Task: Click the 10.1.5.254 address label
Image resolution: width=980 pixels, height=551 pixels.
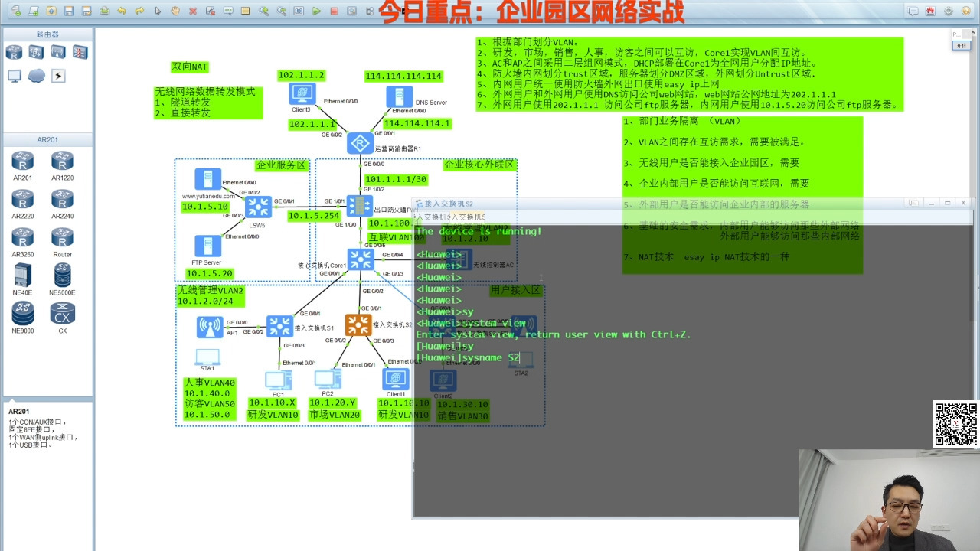Action: 314,216
